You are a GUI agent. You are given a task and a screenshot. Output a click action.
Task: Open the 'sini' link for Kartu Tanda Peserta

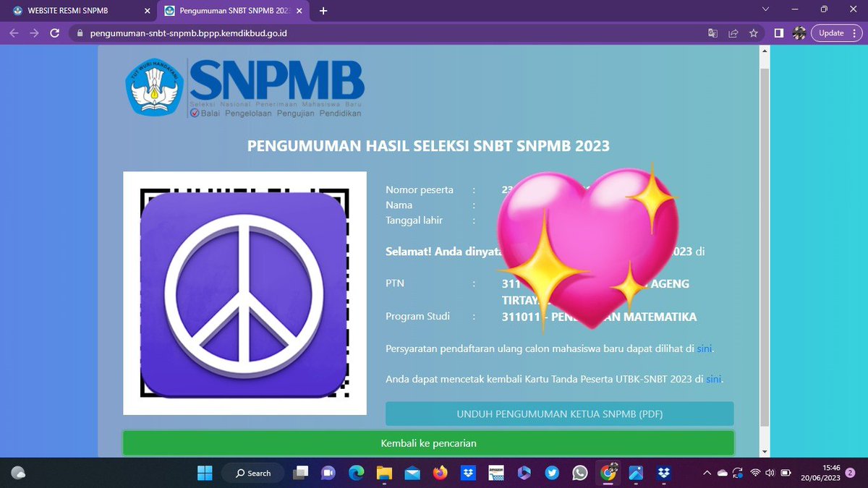[x=713, y=378]
